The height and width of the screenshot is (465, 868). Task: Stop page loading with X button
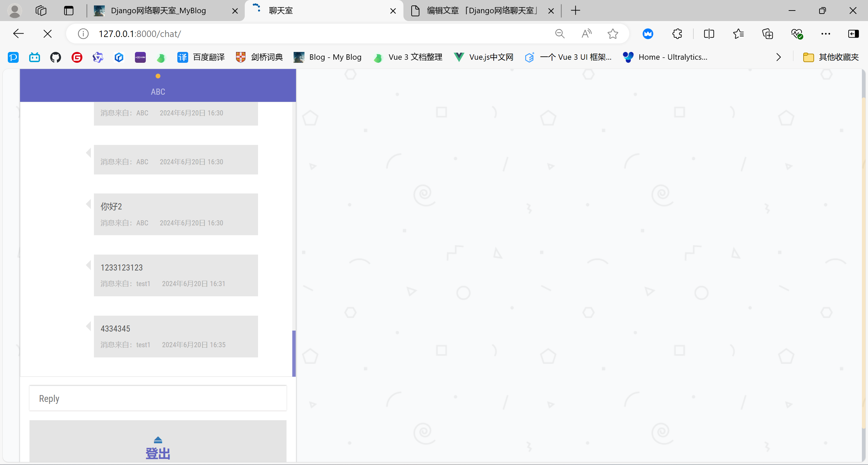(48, 34)
